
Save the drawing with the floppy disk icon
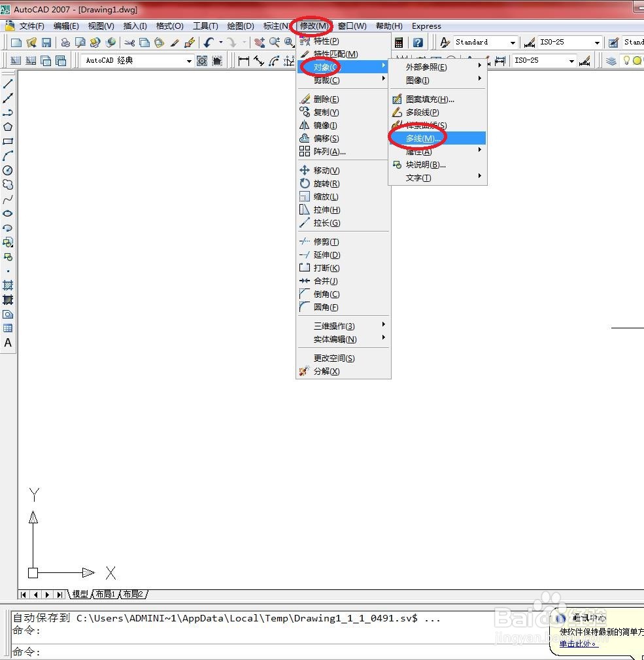point(46,42)
